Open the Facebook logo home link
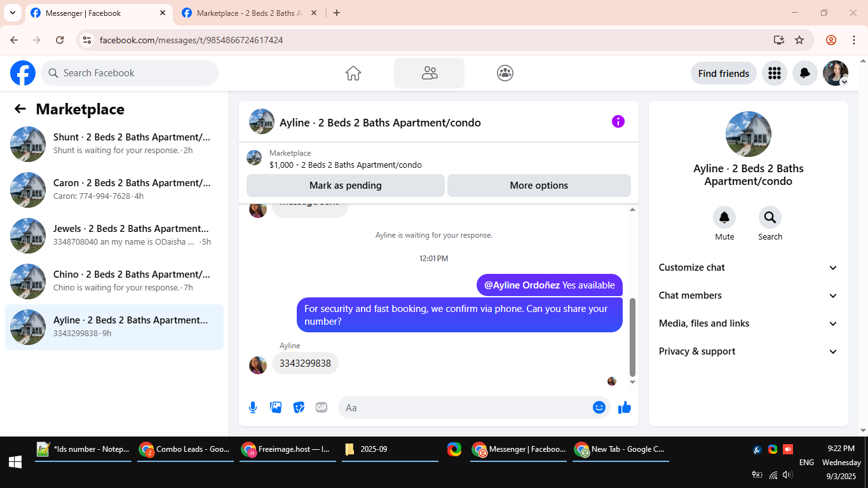 click(23, 73)
